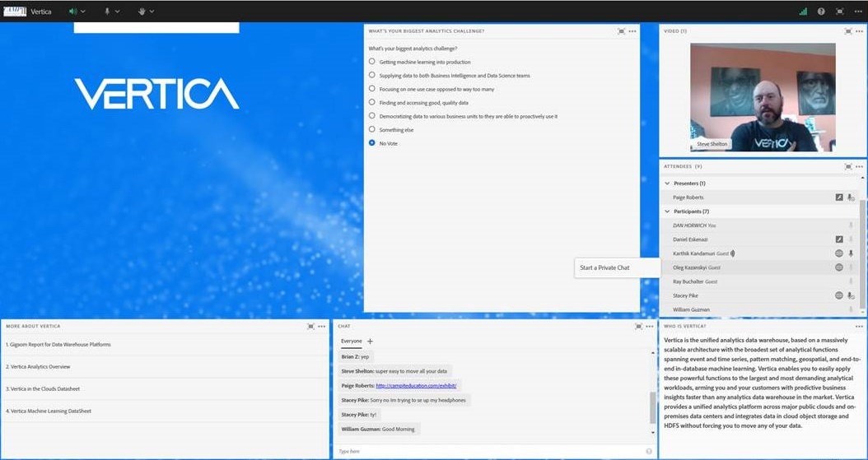Click the microphone icon in top bar

107,11
